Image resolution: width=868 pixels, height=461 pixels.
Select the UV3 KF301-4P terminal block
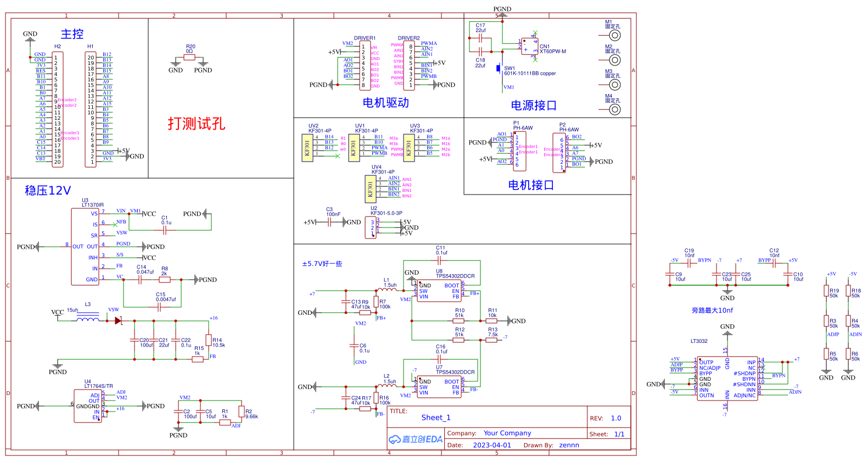[409, 148]
